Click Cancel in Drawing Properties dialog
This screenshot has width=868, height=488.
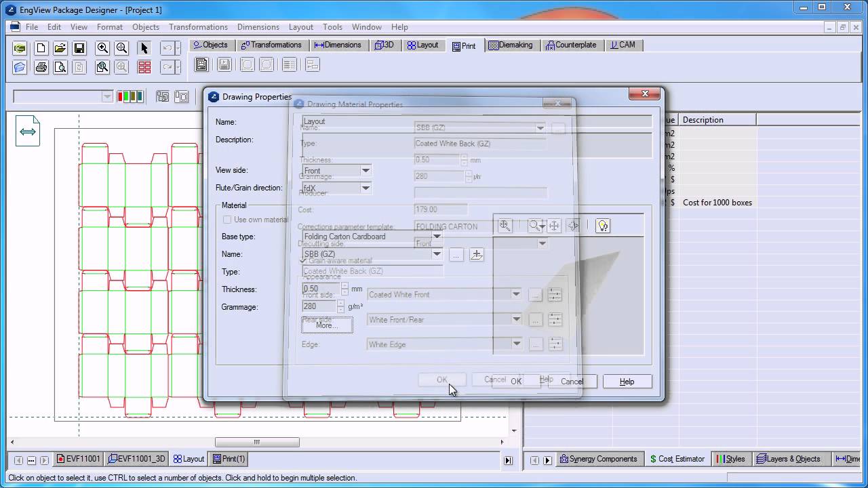click(x=572, y=382)
